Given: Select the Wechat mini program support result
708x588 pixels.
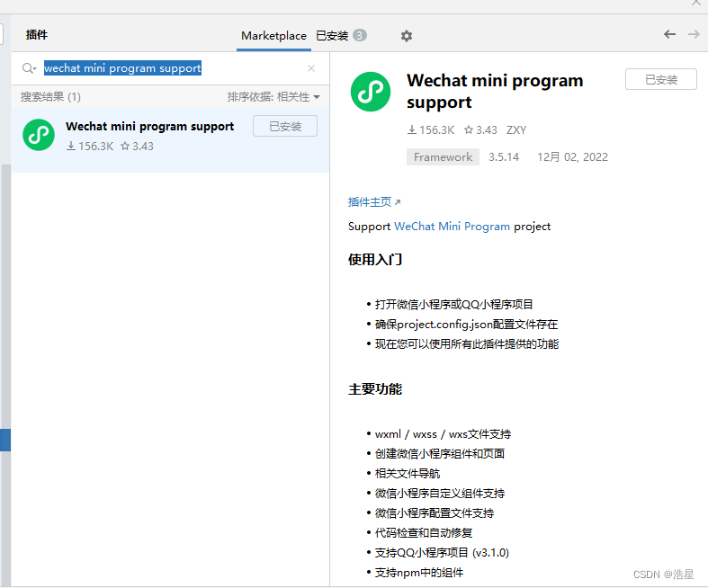Looking at the screenshot, I should coord(170,140).
